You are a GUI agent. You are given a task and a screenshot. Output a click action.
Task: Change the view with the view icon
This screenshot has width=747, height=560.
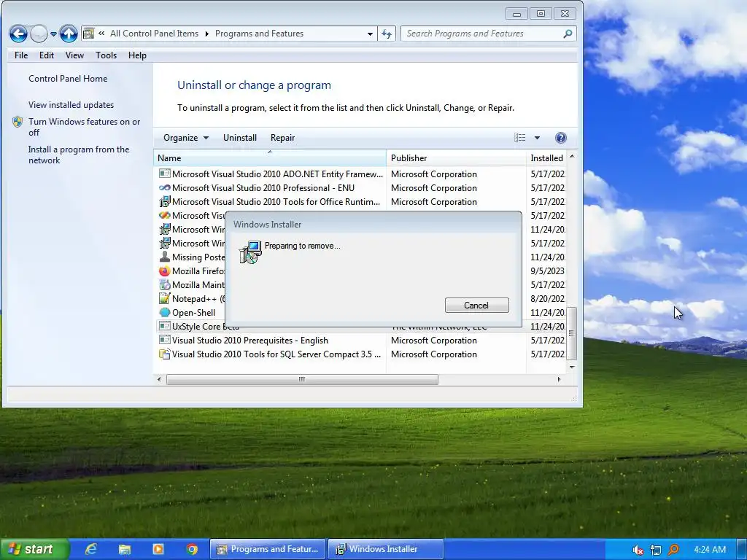coord(519,138)
